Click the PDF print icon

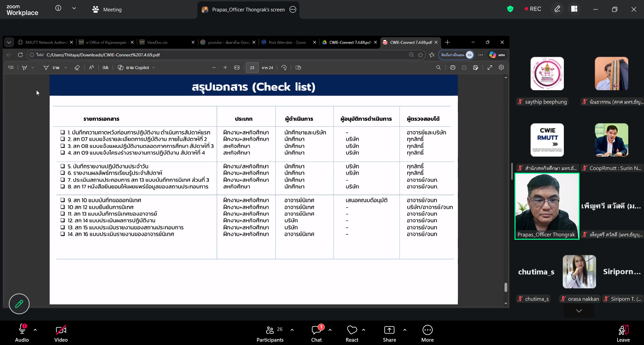pos(452,68)
